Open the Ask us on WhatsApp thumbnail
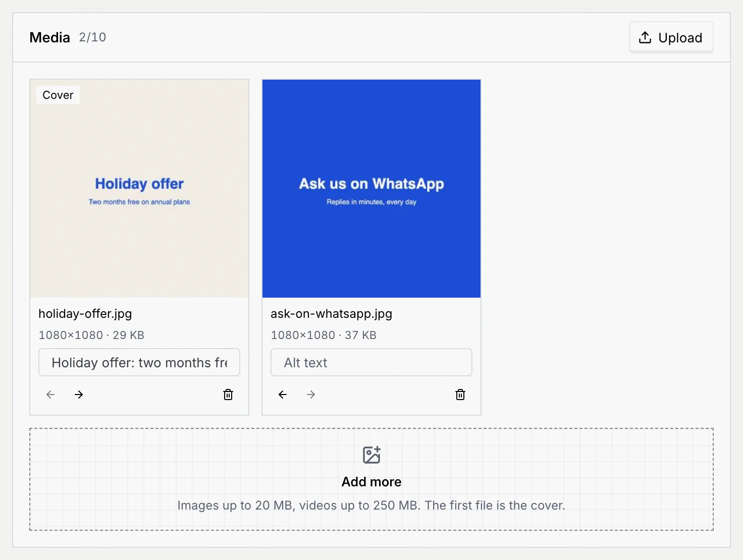This screenshot has width=743, height=560. point(371,189)
